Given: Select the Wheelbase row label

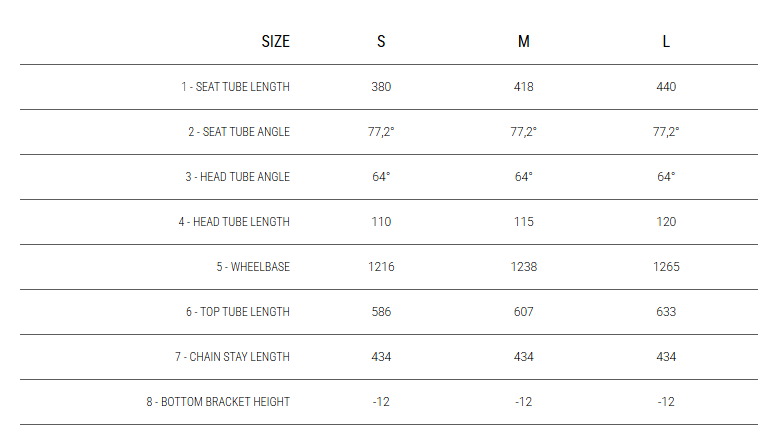Looking at the screenshot, I should tap(253, 267).
